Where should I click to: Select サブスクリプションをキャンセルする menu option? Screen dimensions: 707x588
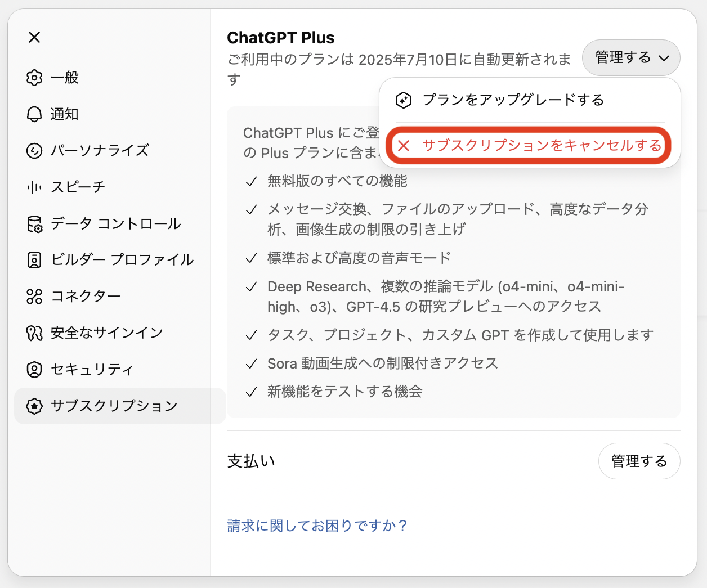click(x=530, y=146)
